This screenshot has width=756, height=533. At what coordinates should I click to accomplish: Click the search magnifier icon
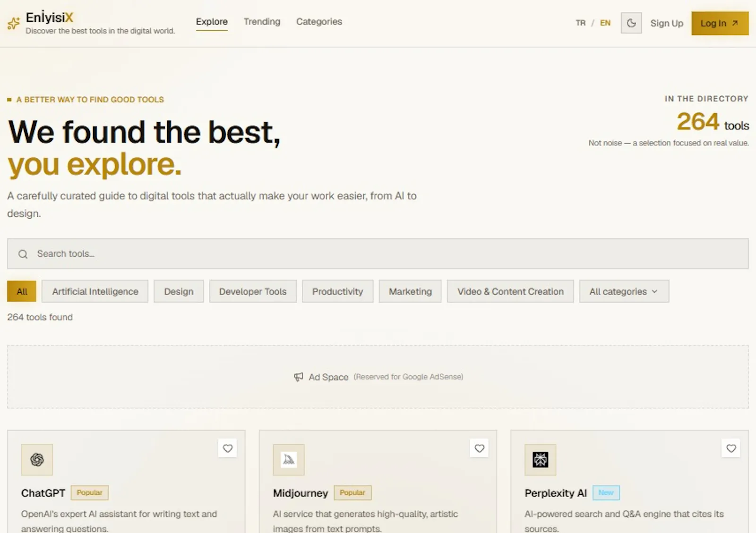(x=23, y=254)
